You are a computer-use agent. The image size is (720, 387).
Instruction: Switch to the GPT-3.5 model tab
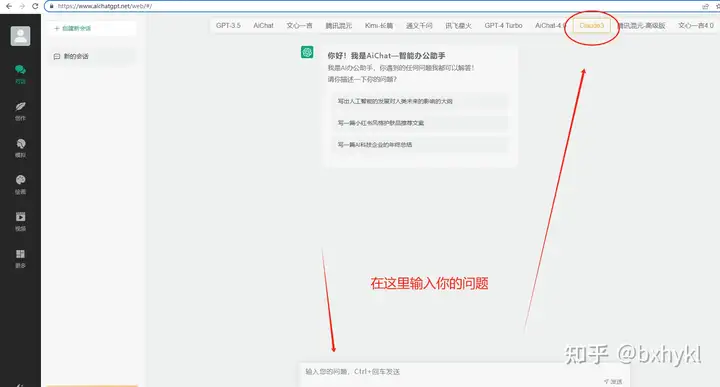point(228,26)
